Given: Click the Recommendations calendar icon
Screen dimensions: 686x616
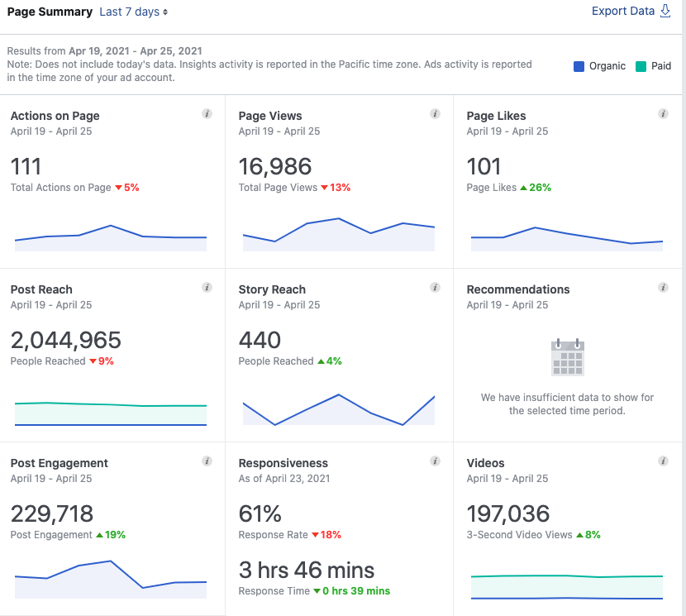Looking at the screenshot, I should [x=568, y=357].
